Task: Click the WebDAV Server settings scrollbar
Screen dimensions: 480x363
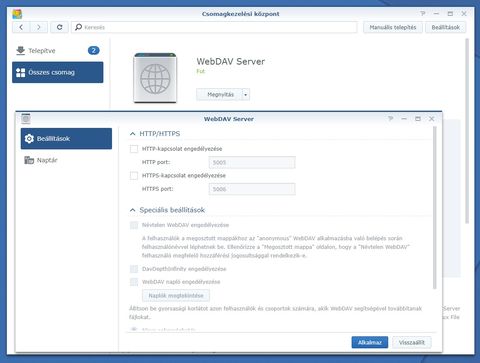Action: click(434, 208)
